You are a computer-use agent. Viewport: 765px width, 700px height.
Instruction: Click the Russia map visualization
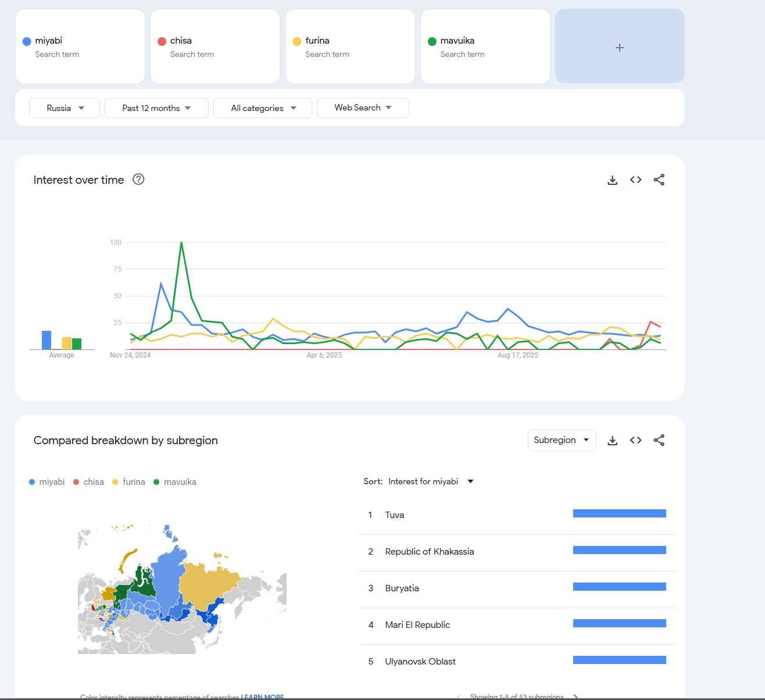pos(181,590)
